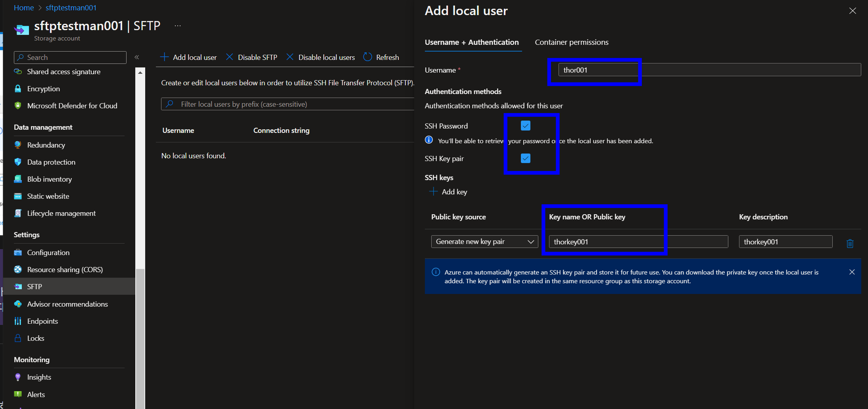This screenshot has width=868, height=409.
Task: Click the storage account header icon
Action: coord(21,30)
